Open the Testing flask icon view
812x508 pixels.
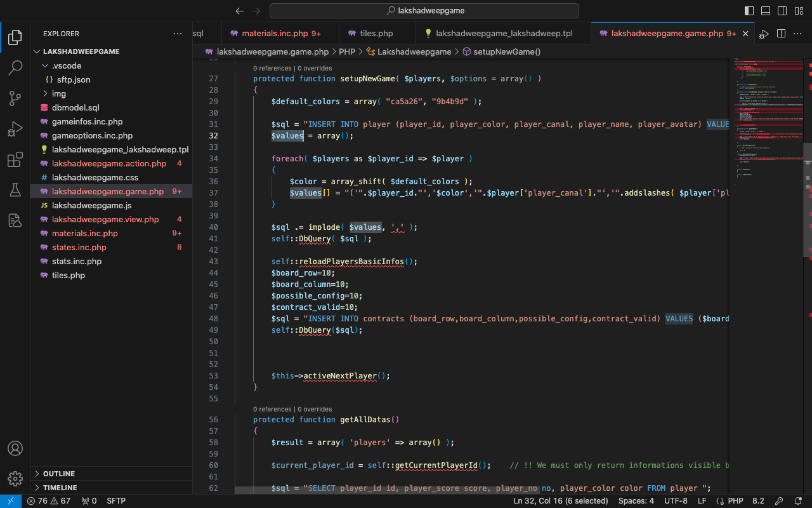15,190
